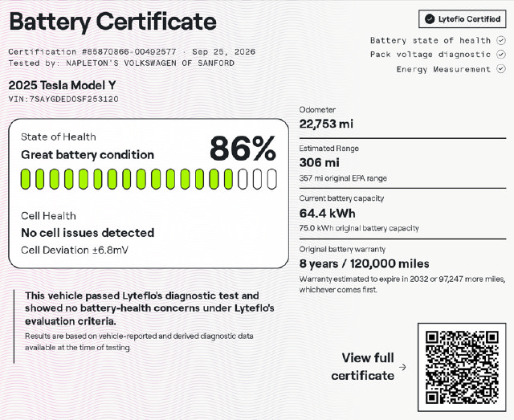Click the Current battery capacity label
514x420 pixels.
pyautogui.click(x=341, y=198)
